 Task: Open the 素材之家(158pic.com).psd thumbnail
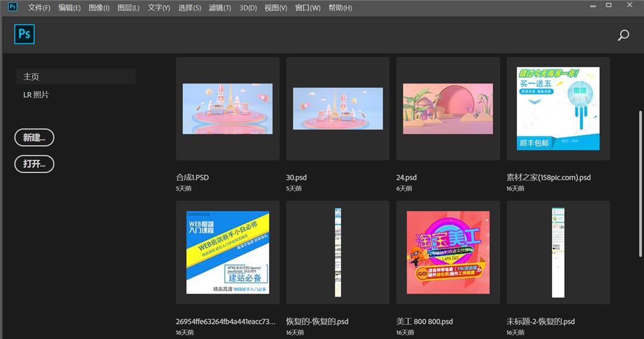pos(558,109)
